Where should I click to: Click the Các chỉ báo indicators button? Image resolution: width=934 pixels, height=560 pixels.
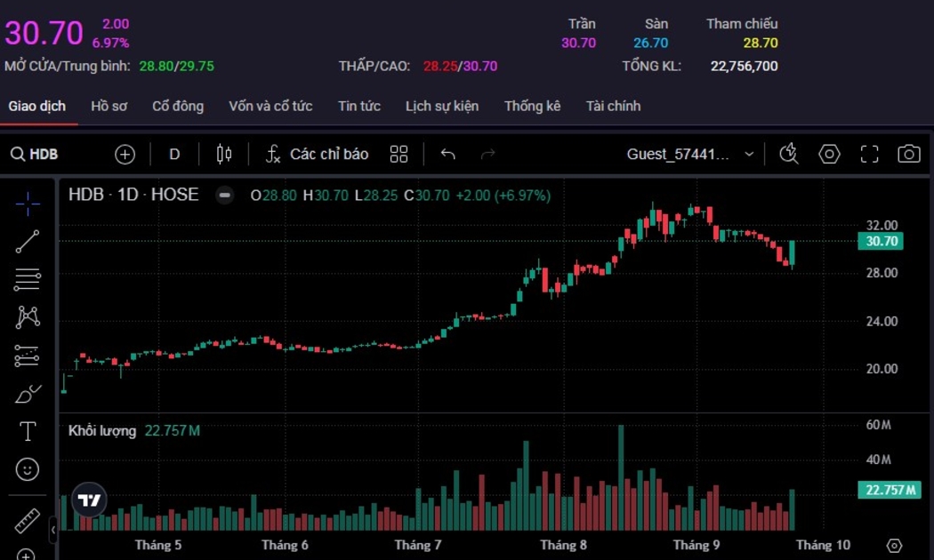pyautogui.click(x=317, y=154)
